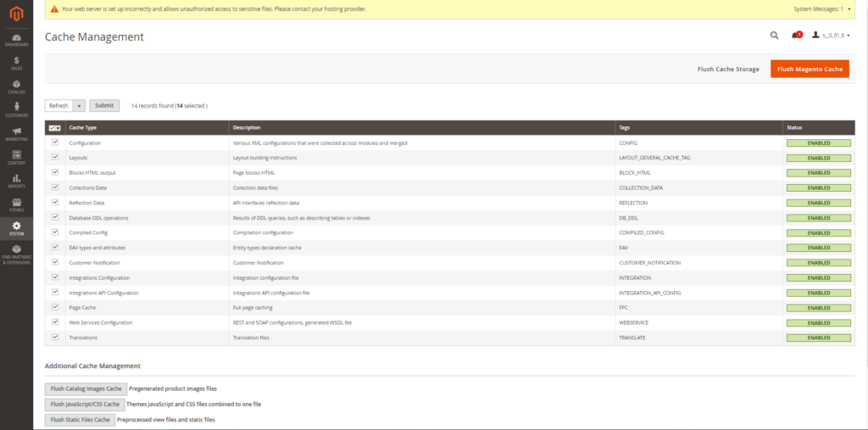
Task: Uncheck the Web Services Configuration checkbox
Action: tap(55, 322)
